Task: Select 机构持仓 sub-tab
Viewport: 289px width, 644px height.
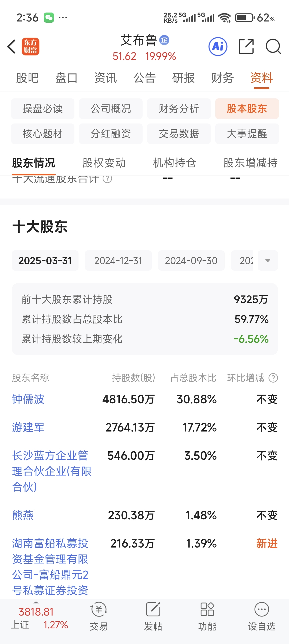Action: pos(174,163)
